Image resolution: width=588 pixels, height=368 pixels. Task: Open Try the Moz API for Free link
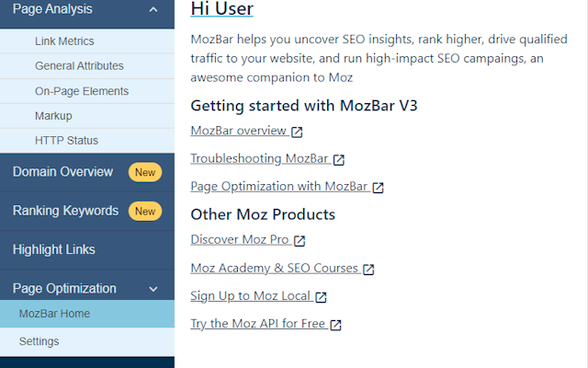click(x=257, y=324)
